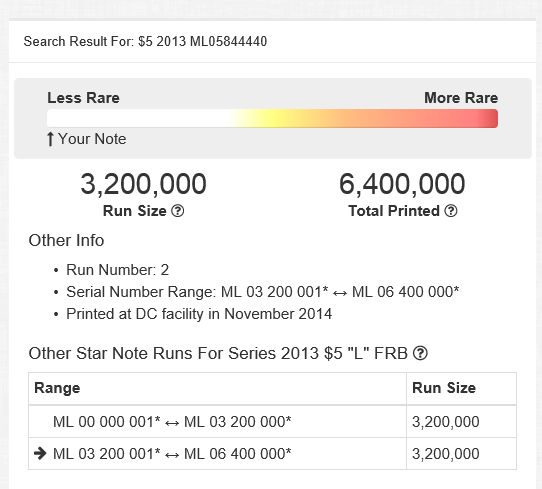Select the search result heading text

click(145, 41)
